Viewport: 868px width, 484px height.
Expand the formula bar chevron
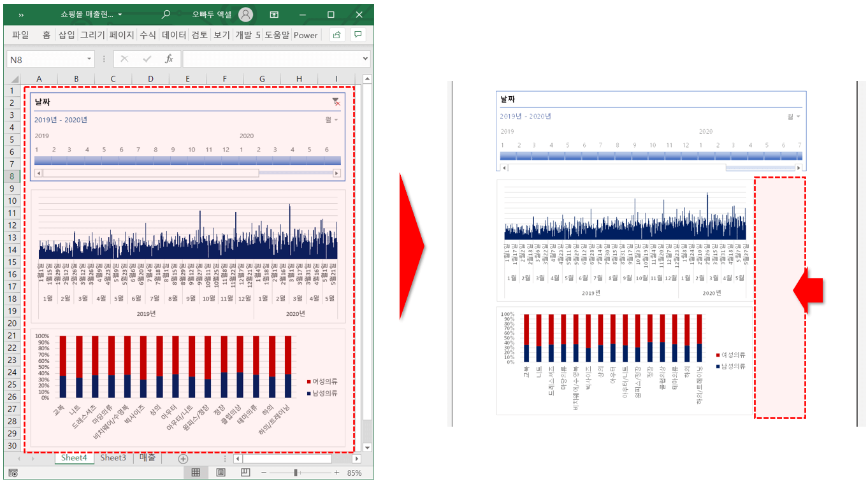click(x=365, y=59)
